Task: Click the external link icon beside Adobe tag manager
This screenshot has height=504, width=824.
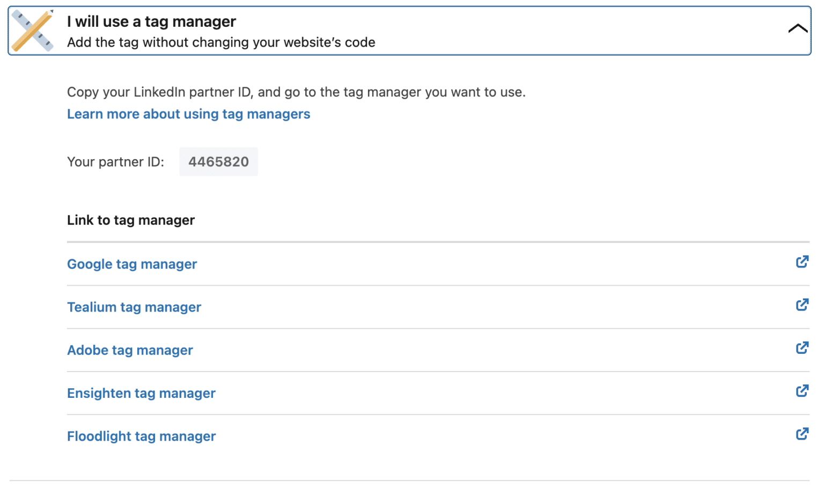Action: (802, 348)
